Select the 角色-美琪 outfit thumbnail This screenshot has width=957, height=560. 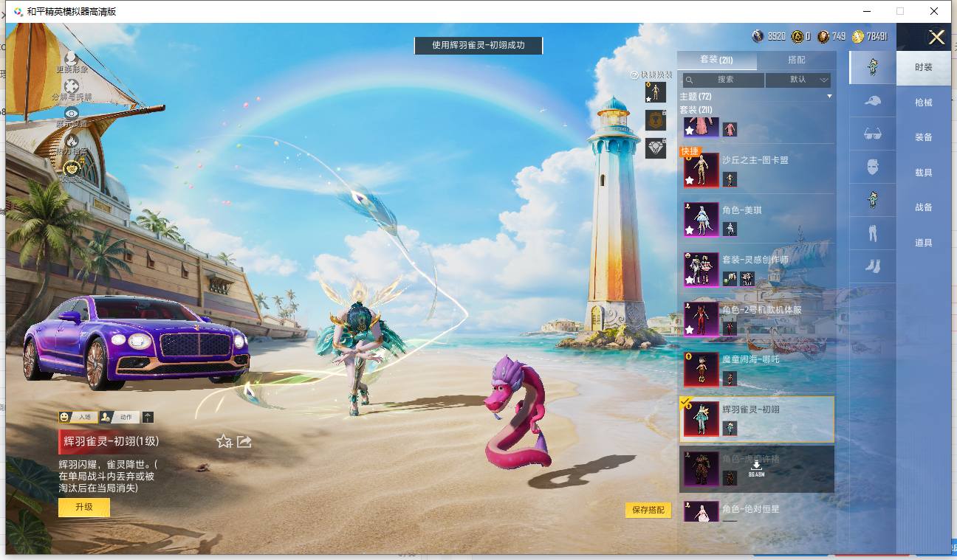tap(701, 219)
